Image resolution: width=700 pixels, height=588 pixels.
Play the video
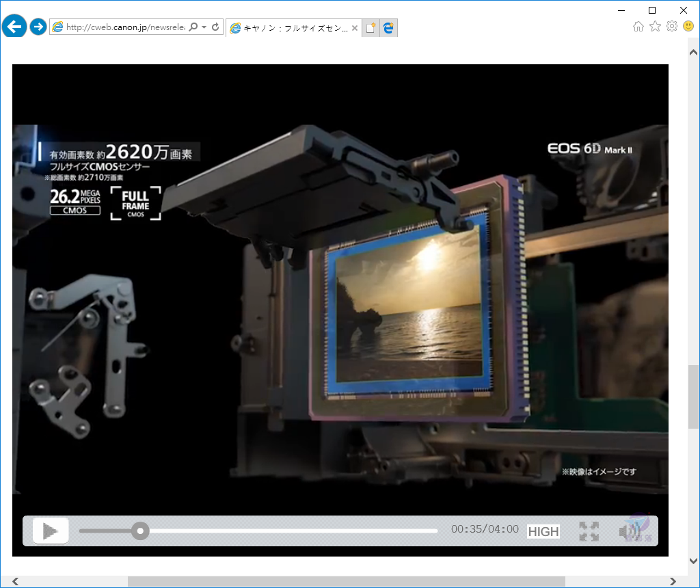click(51, 531)
